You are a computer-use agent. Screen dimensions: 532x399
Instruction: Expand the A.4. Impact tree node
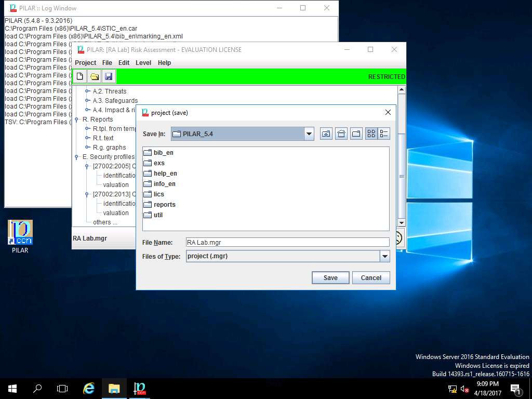coord(87,110)
